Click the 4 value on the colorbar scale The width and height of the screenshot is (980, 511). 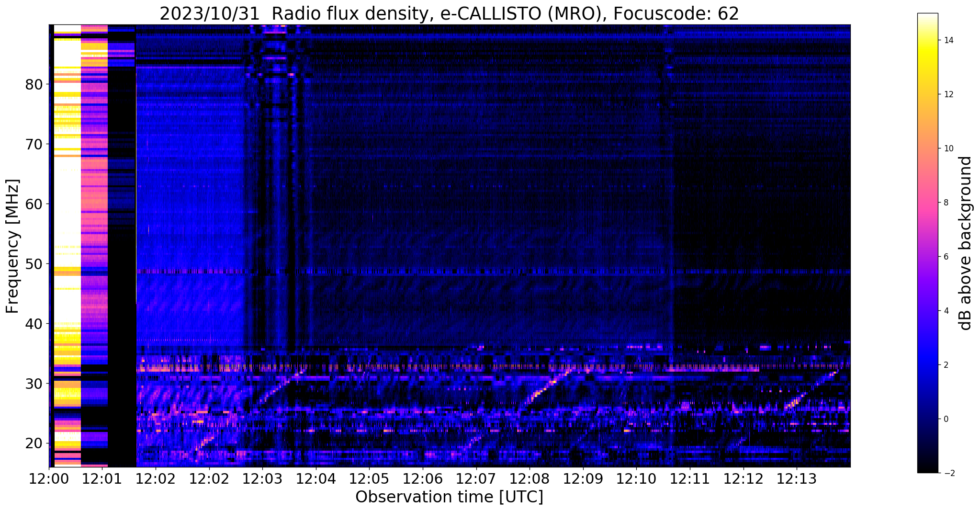pyautogui.click(x=946, y=311)
